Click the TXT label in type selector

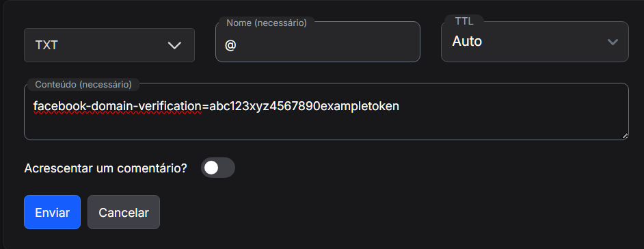pos(46,45)
